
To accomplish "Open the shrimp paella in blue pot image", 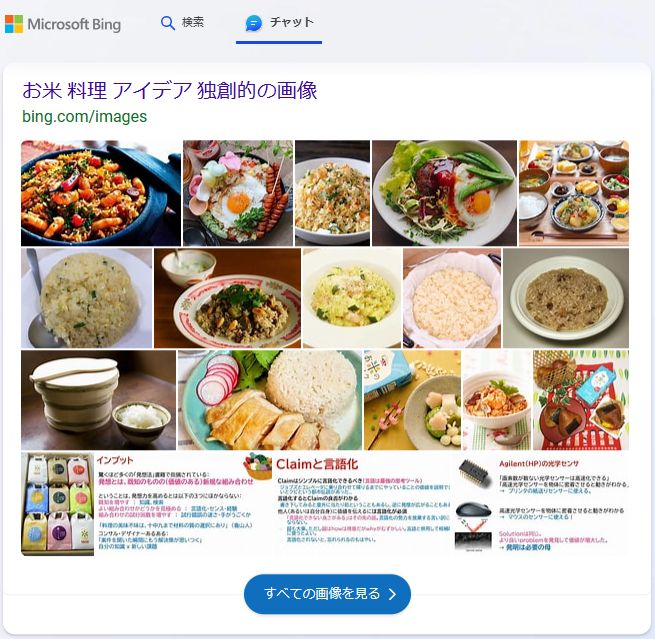I will click(x=101, y=193).
